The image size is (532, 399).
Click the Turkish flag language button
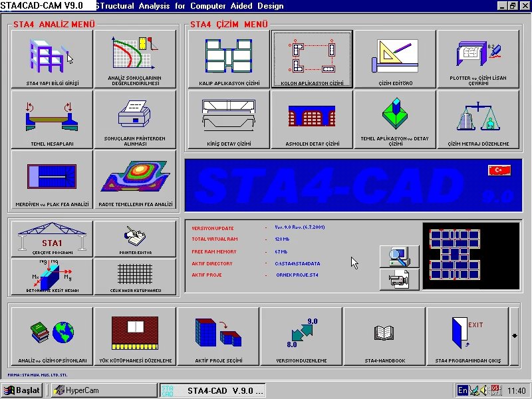499,170
